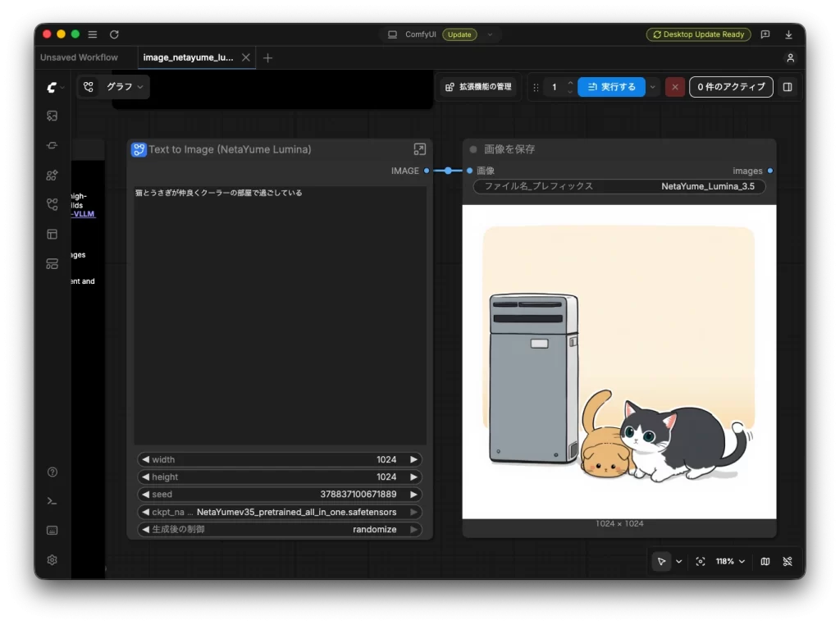Toggle collapse dot on 画像を保存 node
840x625 pixels.
(x=473, y=149)
